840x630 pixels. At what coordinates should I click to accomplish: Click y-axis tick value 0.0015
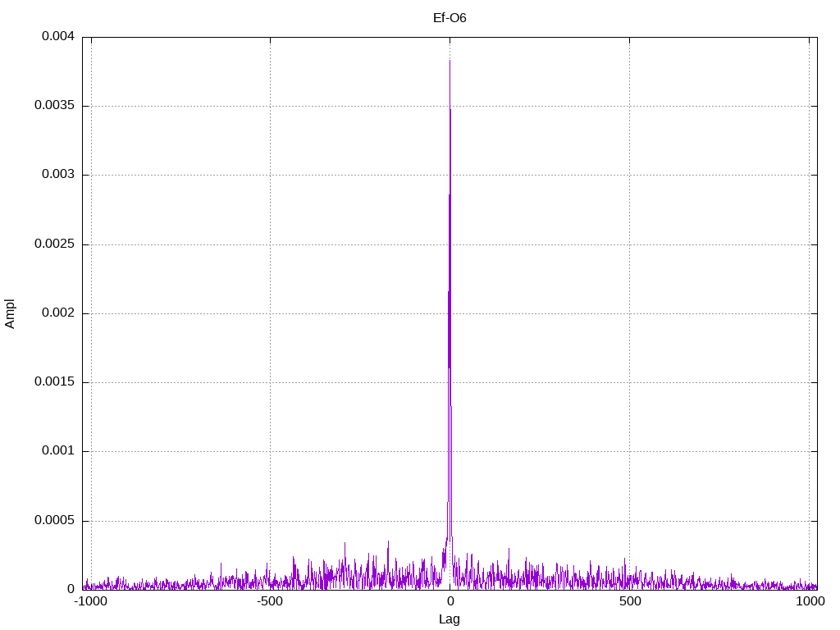55,382
